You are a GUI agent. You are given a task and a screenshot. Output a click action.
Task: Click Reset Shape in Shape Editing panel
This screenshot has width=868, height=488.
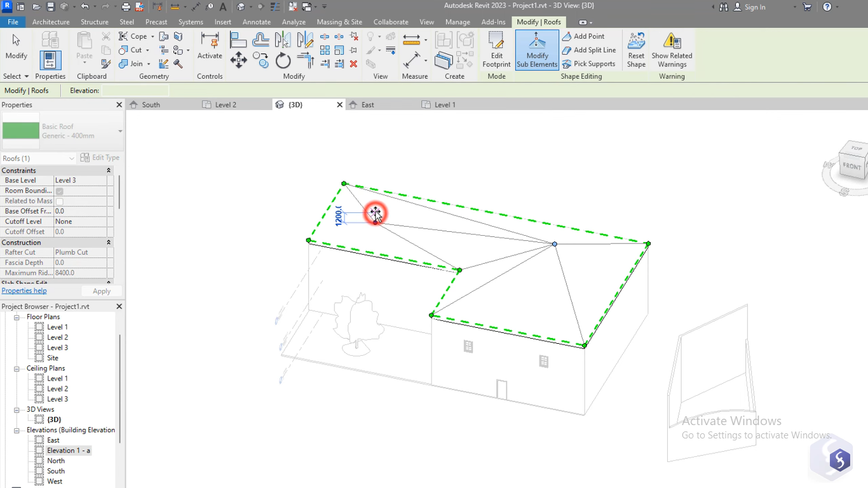click(635, 50)
